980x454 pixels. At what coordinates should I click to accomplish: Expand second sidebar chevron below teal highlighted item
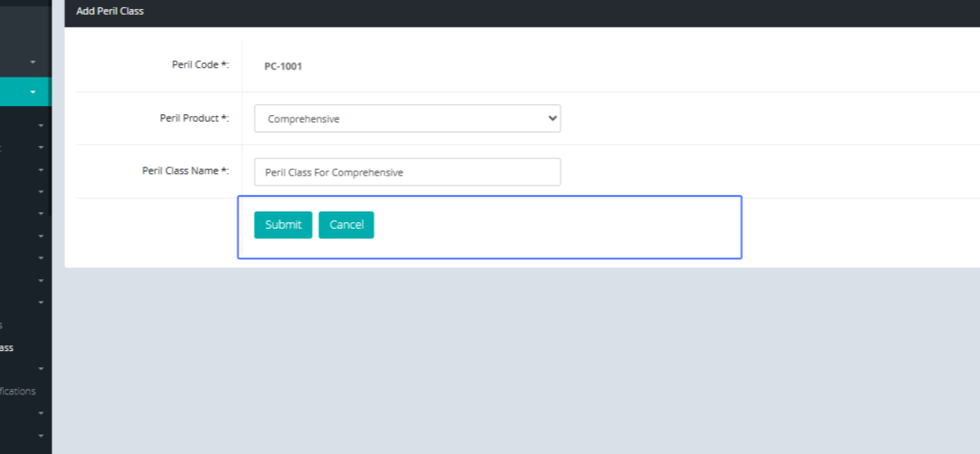41,148
